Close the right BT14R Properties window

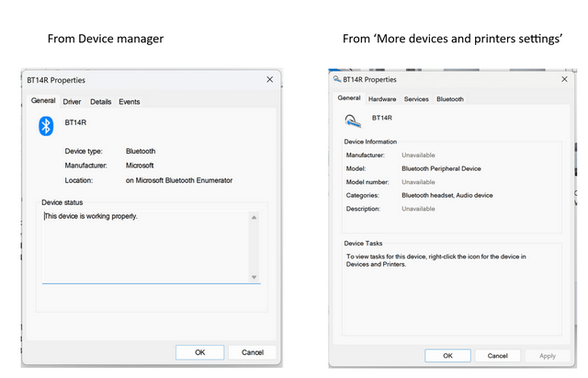(564, 79)
